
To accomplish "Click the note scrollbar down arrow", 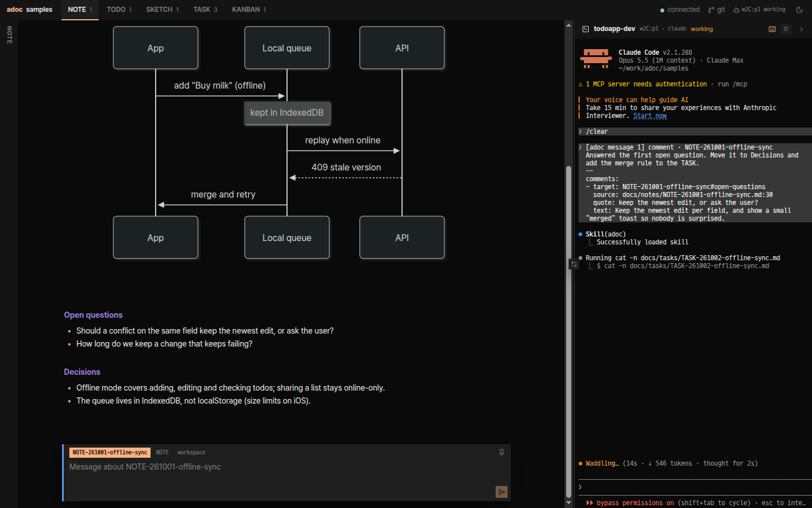I will coord(568,502).
